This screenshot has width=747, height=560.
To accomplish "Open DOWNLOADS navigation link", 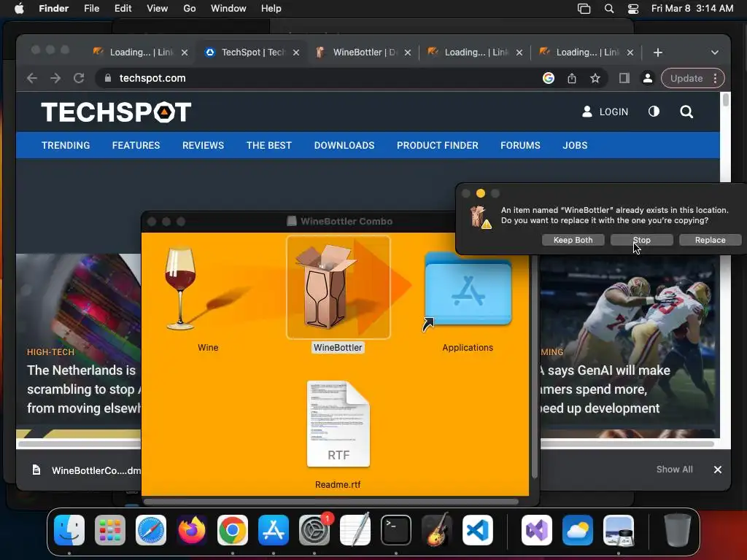I will [x=344, y=145].
